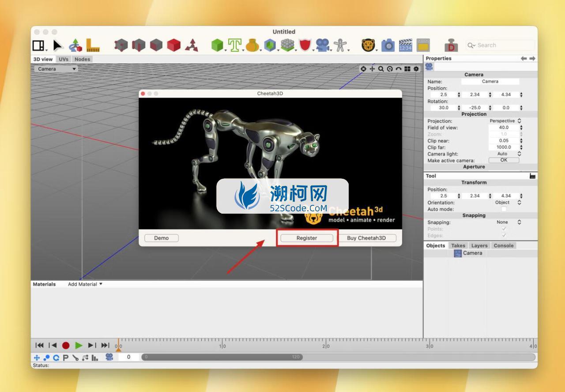The height and width of the screenshot is (392, 565).
Task: Toggle the Points snapping checkbox
Action: 504,229
